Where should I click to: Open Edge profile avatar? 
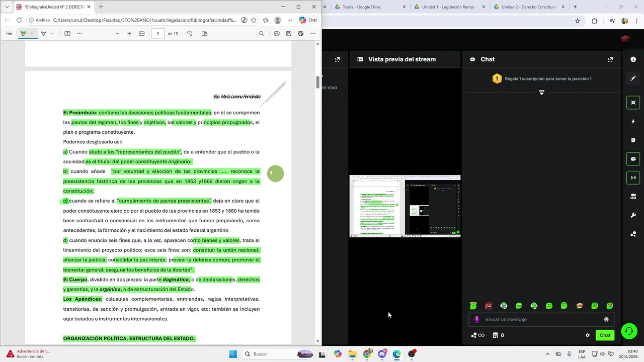click(x=278, y=20)
